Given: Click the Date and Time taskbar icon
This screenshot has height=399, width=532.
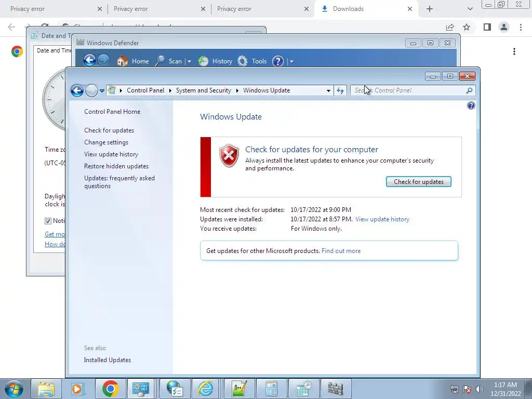Looking at the screenshot, I should coord(303,389).
